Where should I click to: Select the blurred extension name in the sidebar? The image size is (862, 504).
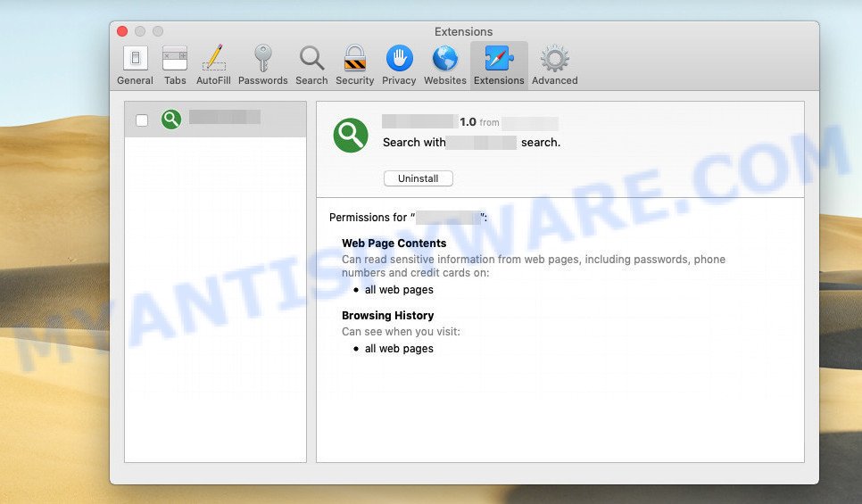(x=225, y=117)
